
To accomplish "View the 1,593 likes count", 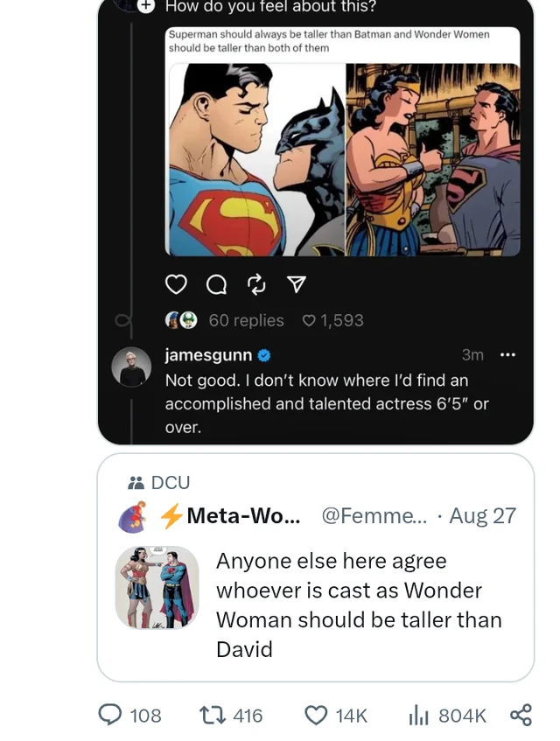I will (x=332, y=320).
